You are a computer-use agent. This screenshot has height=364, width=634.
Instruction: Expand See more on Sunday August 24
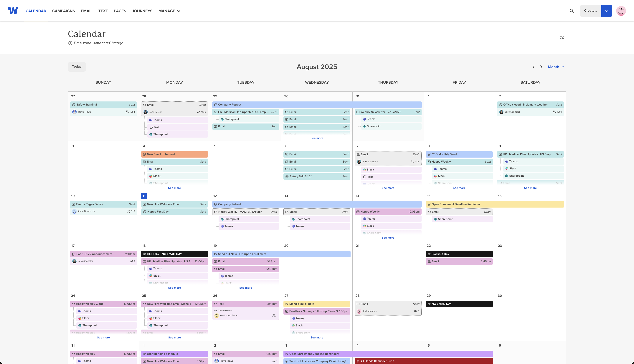pyautogui.click(x=103, y=338)
